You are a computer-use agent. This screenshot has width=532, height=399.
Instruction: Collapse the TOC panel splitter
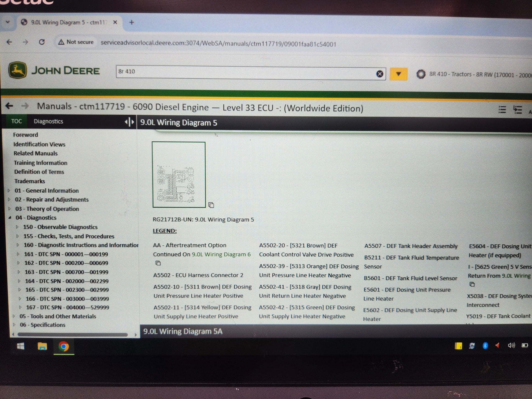point(130,122)
